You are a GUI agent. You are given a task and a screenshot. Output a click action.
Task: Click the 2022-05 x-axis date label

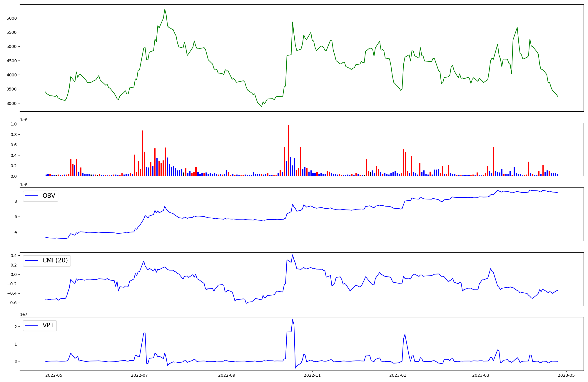click(54, 375)
